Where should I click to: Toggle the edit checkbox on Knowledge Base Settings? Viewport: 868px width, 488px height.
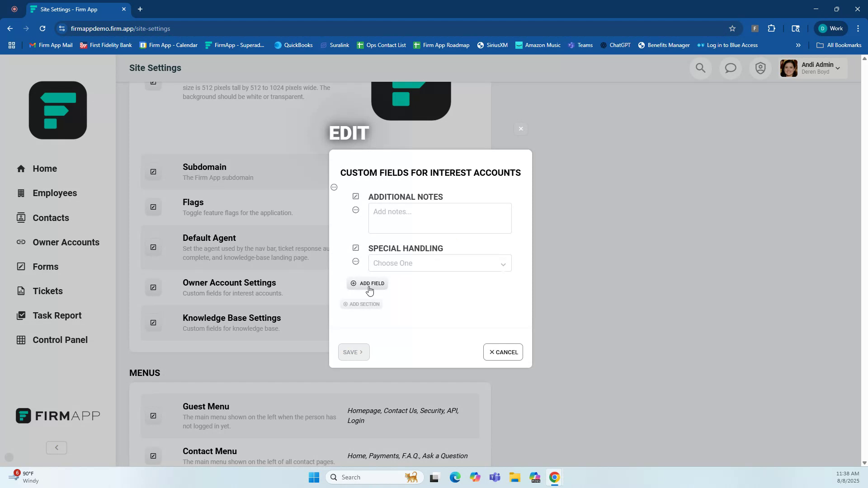pyautogui.click(x=153, y=322)
